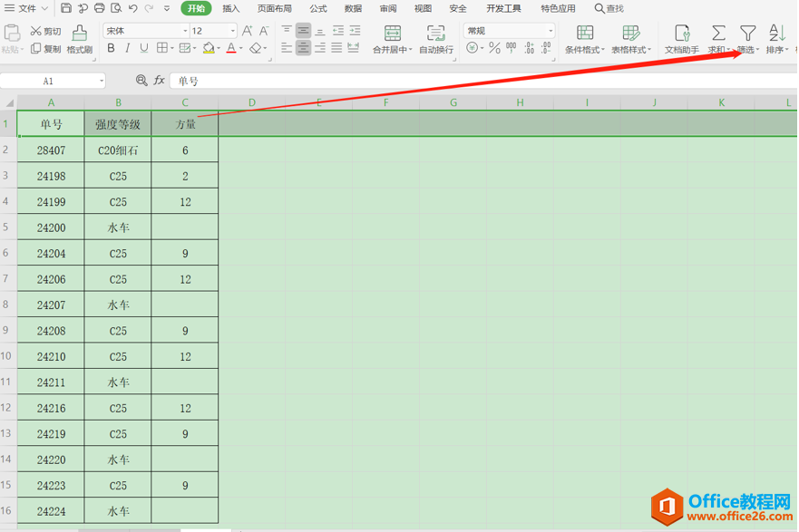The image size is (799, 532).
Task: Switch to the 数据 (Data) tab
Action: coord(353,8)
